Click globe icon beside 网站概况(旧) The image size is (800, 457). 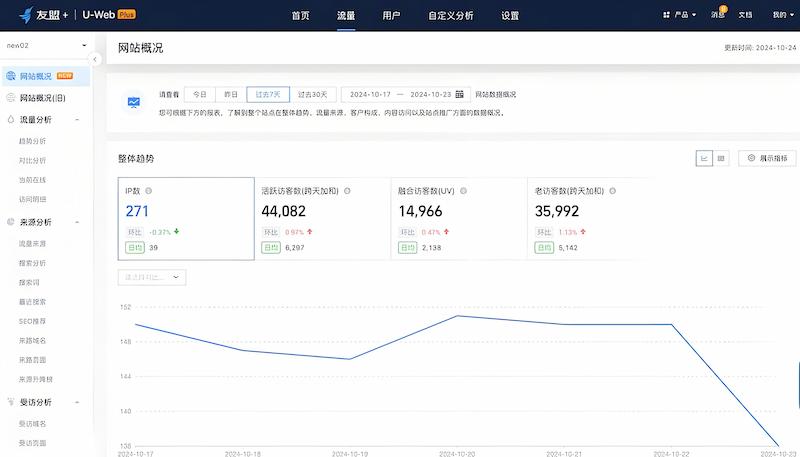11,97
